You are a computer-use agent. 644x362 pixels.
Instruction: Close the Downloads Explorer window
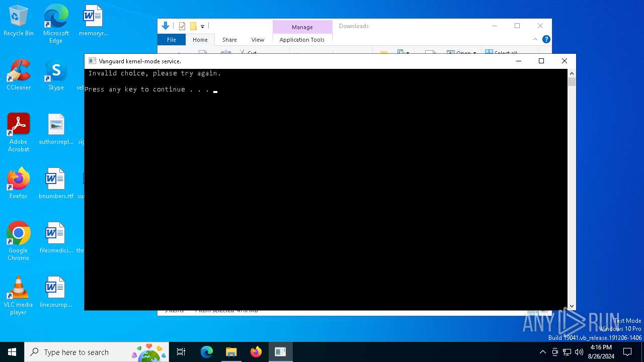pyautogui.click(x=540, y=26)
